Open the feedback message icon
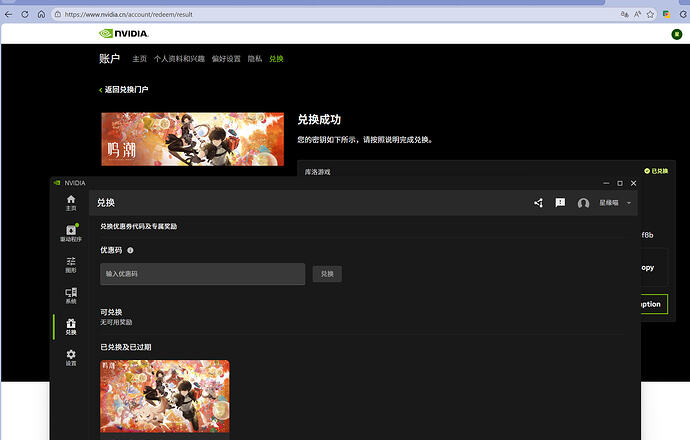This screenshot has height=440, width=690. tap(560, 202)
